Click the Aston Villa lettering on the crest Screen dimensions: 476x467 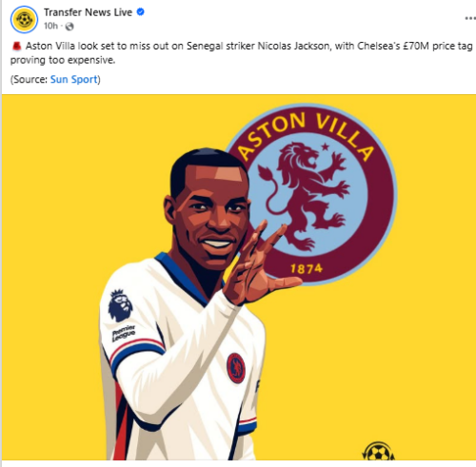306,133
